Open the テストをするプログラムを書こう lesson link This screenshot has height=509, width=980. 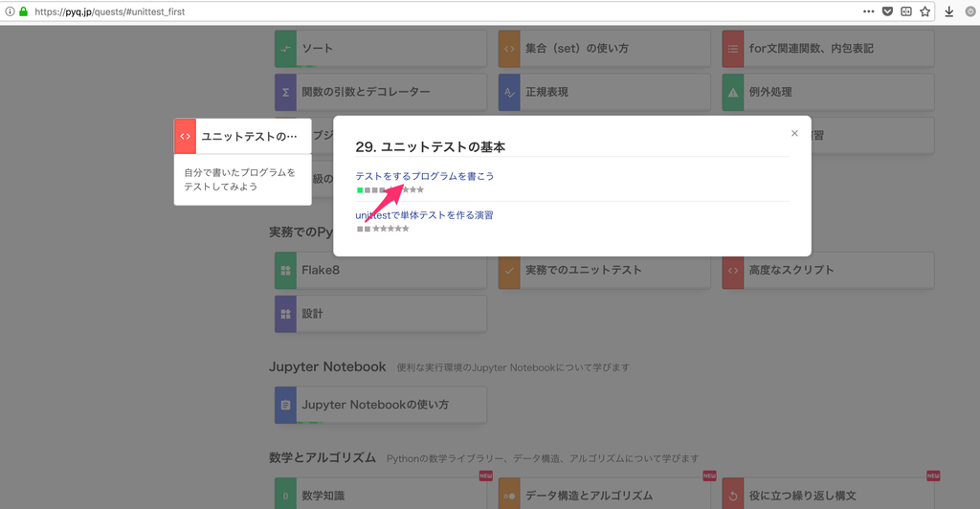(x=424, y=176)
